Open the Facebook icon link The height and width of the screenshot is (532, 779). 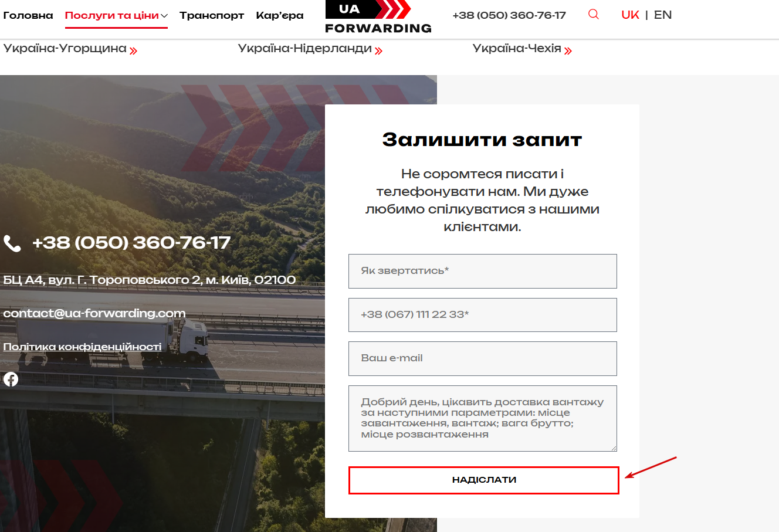click(11, 379)
